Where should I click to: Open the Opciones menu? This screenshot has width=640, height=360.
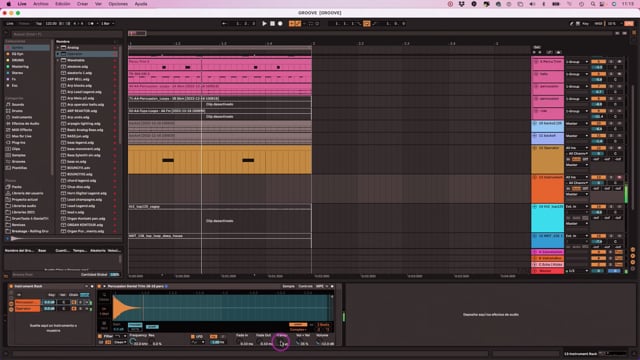(x=118, y=4)
